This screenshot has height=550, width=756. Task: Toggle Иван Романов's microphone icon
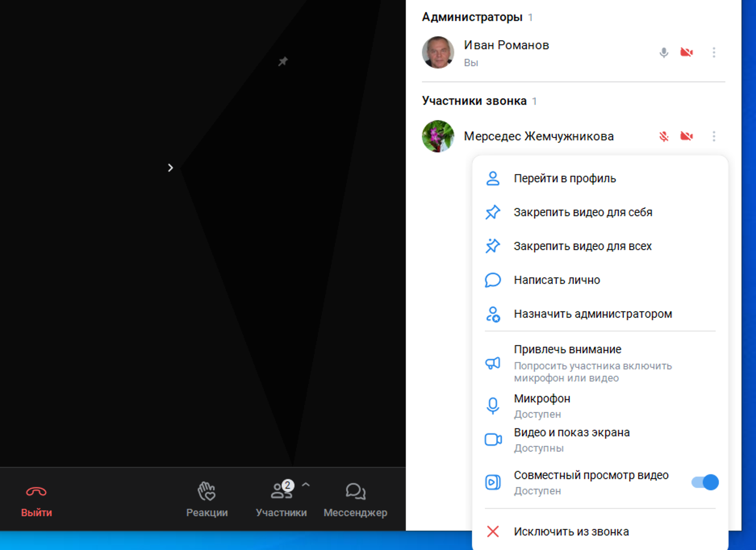(664, 52)
